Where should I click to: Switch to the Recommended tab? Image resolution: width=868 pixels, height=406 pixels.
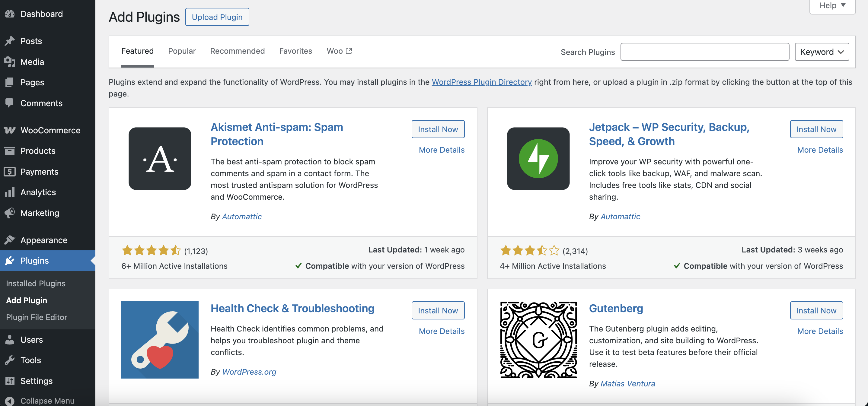coord(238,51)
